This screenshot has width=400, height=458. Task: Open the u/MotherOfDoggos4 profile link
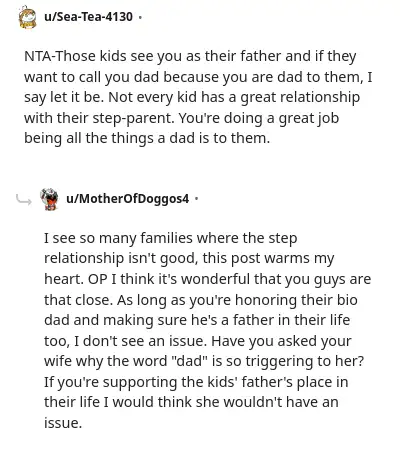coord(128,199)
